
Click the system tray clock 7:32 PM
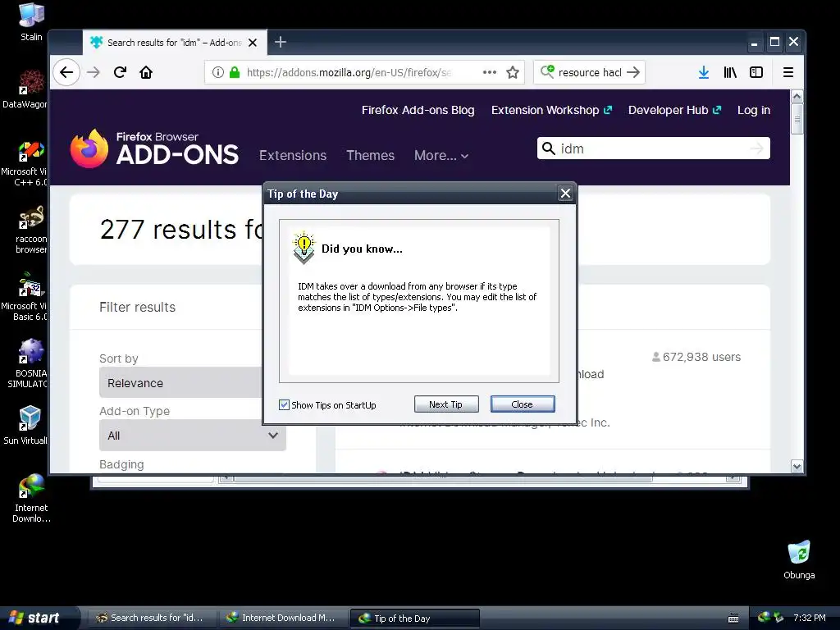(x=810, y=618)
